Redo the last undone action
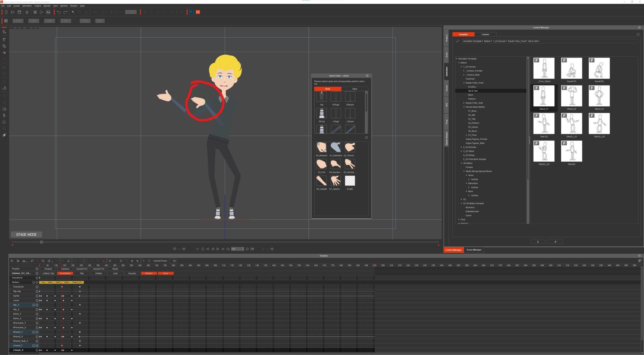 (65, 12)
